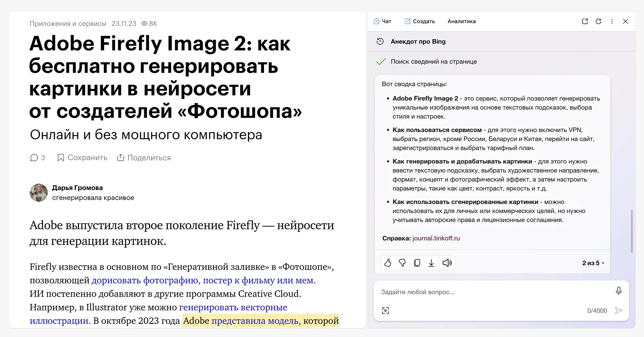Close the chat sidebar
Viewport: 644px width, 337px height.
(x=625, y=21)
